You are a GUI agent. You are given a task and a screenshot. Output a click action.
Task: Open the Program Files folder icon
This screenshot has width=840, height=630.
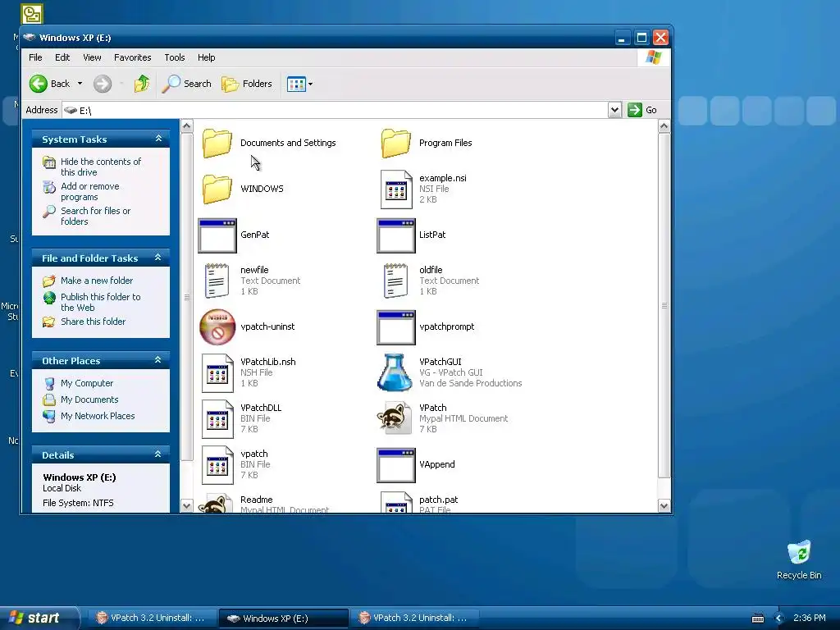click(x=396, y=143)
